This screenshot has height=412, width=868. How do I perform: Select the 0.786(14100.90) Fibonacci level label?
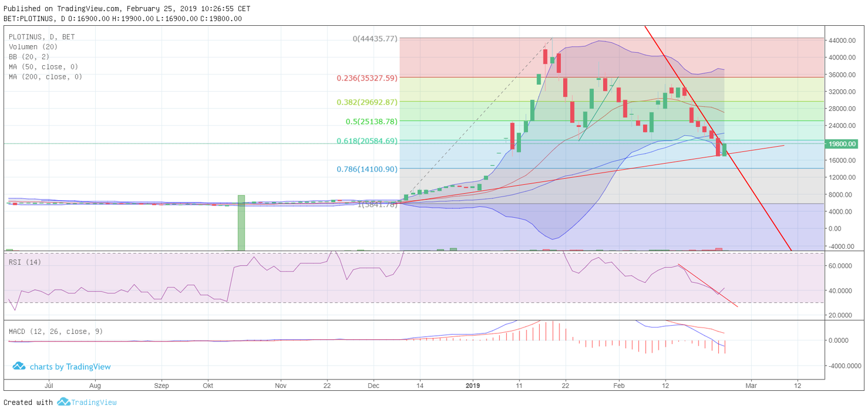click(x=367, y=169)
